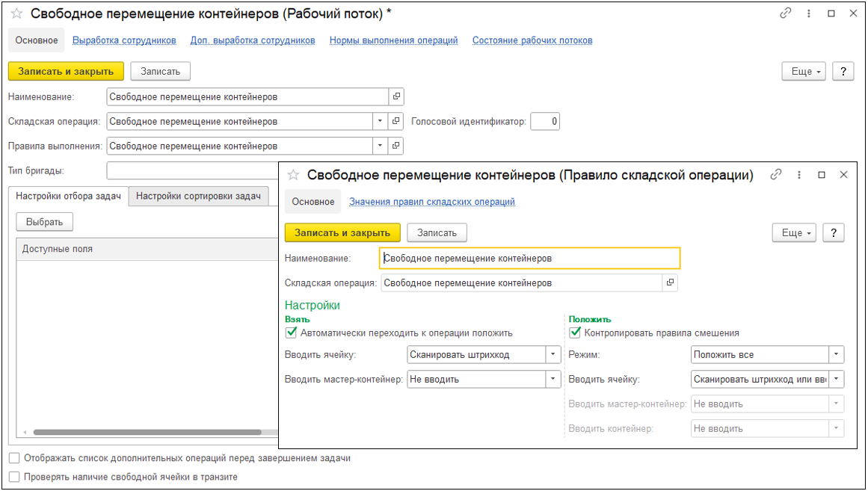Expand Складская операция dropdown in main form
868x491 pixels.
tap(380, 121)
